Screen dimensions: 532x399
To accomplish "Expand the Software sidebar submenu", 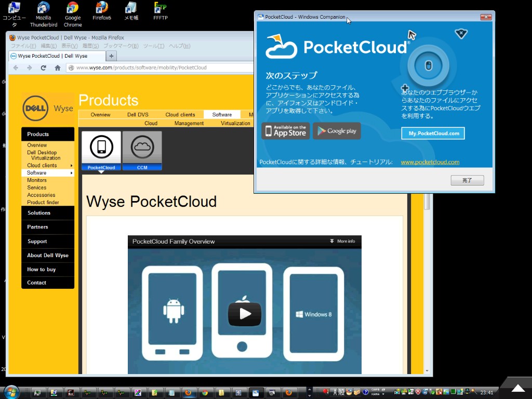I will point(71,173).
